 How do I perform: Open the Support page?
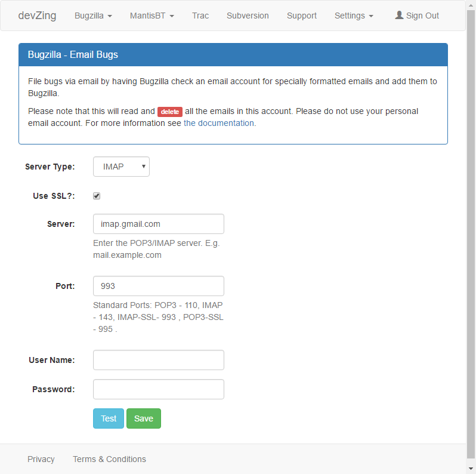(302, 16)
